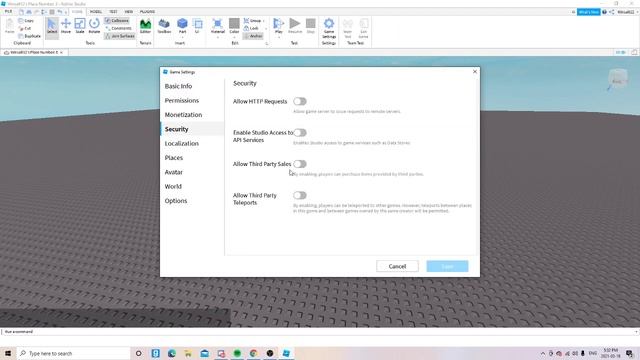Viewport: 640px width, 360px height.
Task: Click the Stop test button
Action: pyautogui.click(x=311, y=26)
